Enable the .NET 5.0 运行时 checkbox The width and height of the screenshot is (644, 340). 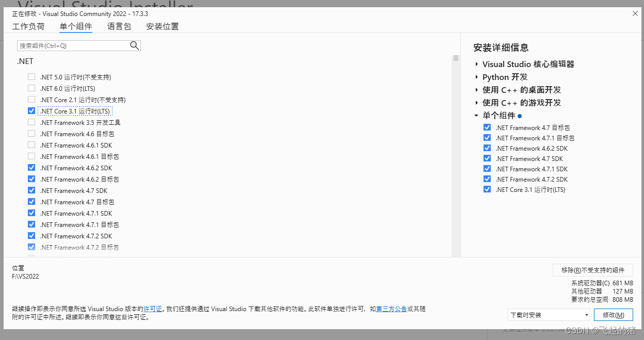(31, 76)
